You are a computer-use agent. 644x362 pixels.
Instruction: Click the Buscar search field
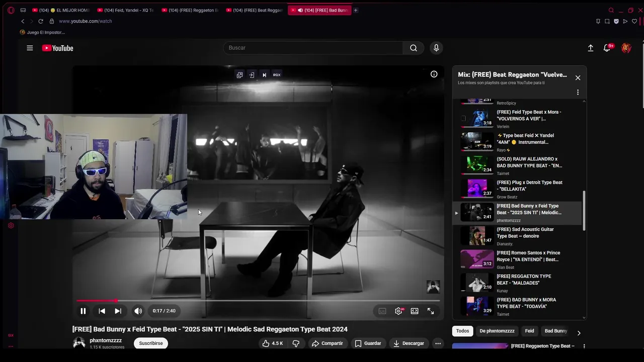(x=313, y=48)
